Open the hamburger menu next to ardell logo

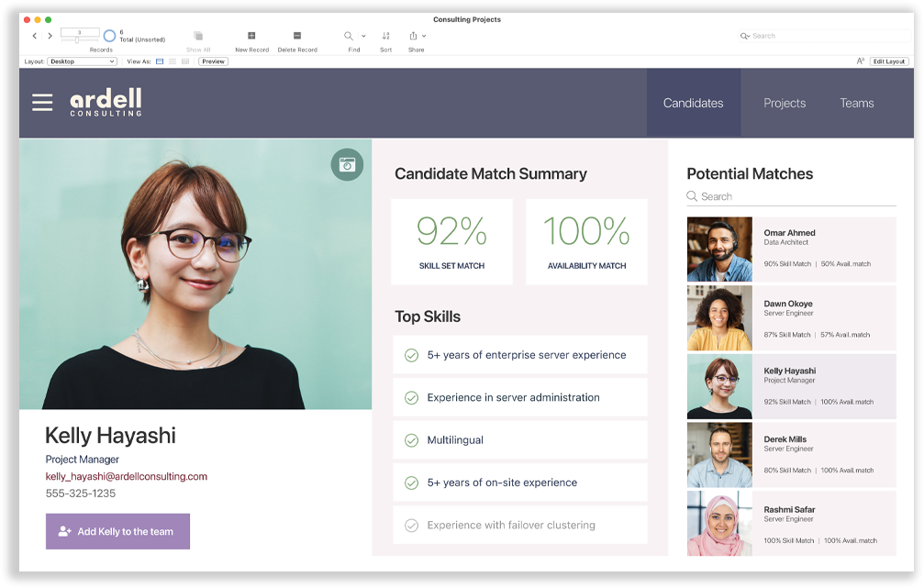42,102
